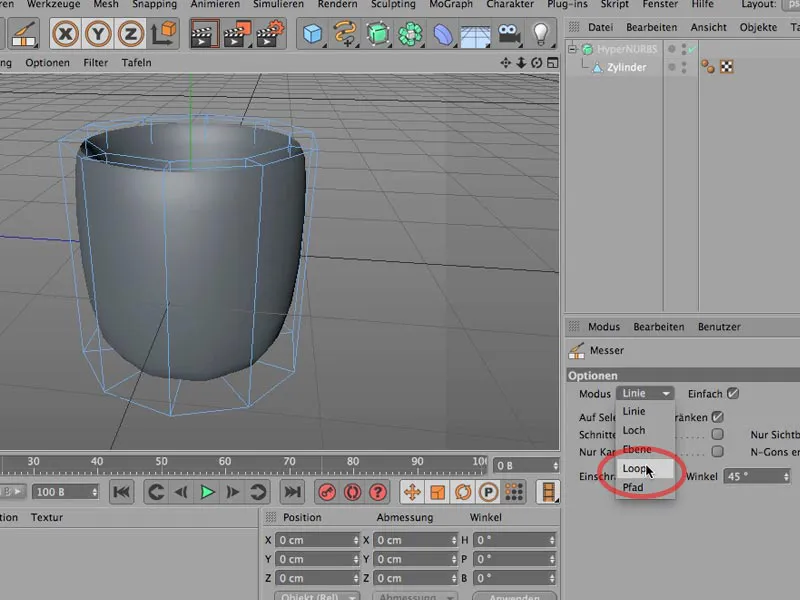This screenshot has width=800, height=600.
Task: Click the viewport zoom-camera icon
Action: pyautogui.click(x=521, y=63)
